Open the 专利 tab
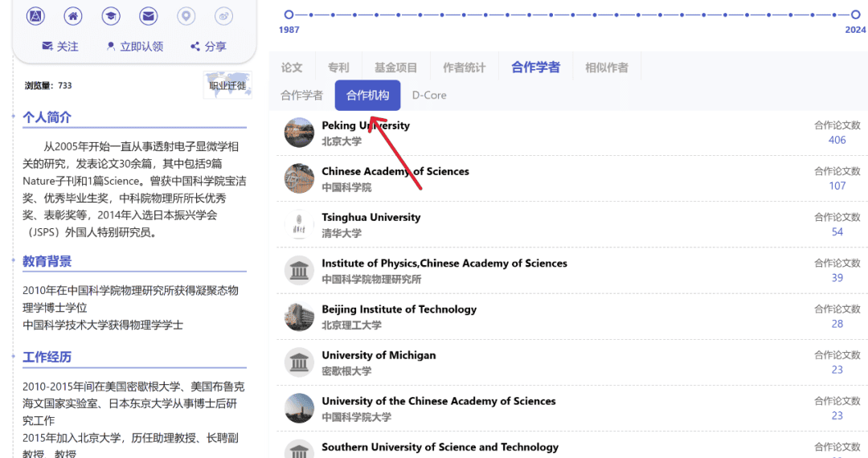Screen dimensions: 868x458 click(338, 67)
